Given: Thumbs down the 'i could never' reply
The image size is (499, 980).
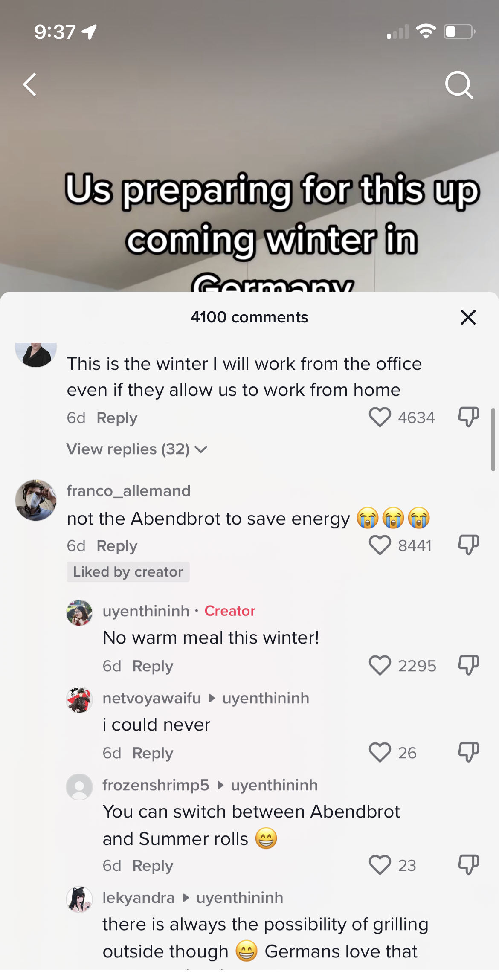Looking at the screenshot, I should pos(468,752).
